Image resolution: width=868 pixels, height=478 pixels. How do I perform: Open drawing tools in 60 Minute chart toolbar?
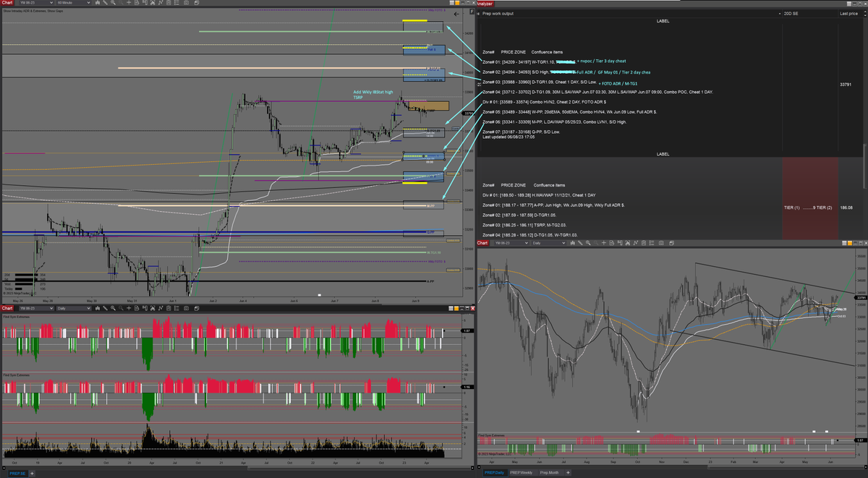pyautogui.click(x=106, y=3)
